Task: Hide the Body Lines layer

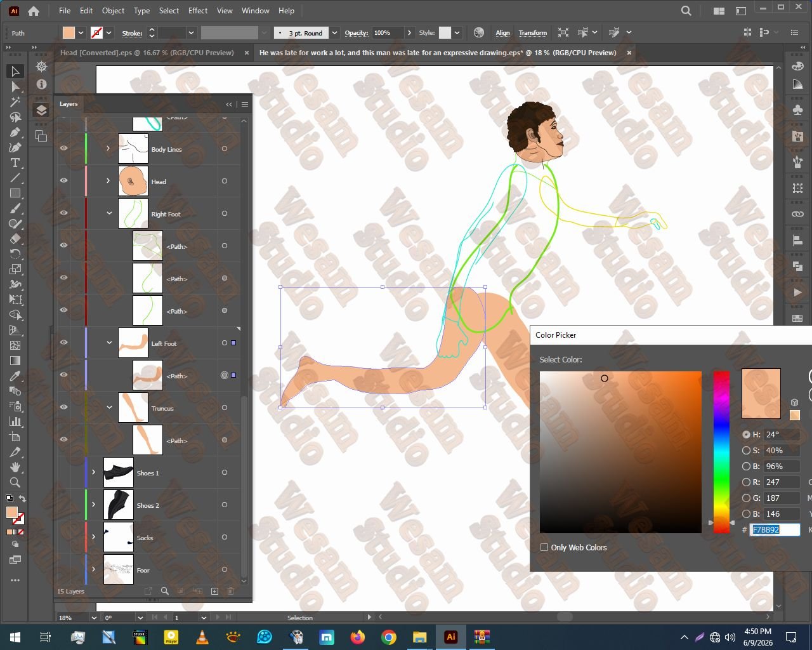Action: 63,149
